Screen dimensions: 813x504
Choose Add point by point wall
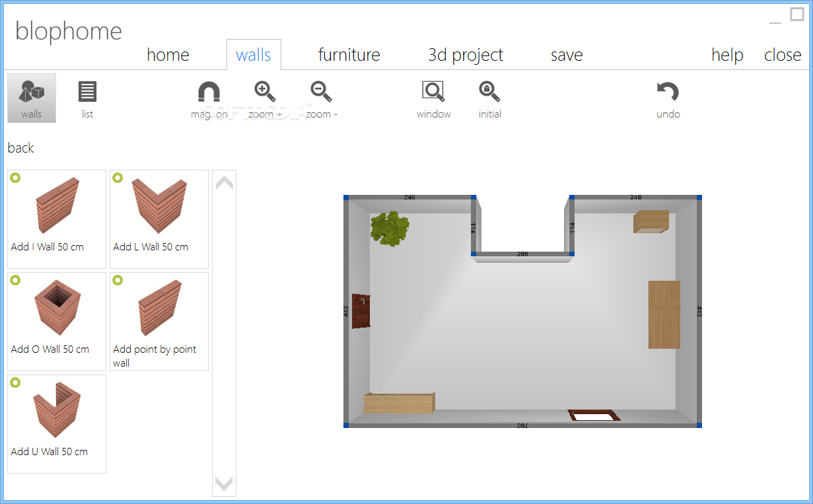point(159,322)
